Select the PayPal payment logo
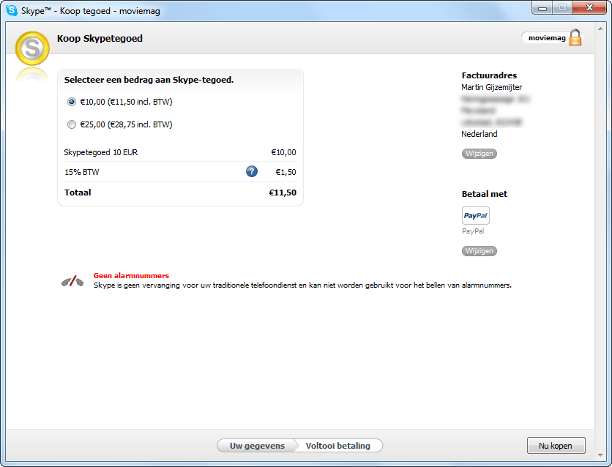Image resolution: width=612 pixels, height=467 pixels. 476,216
